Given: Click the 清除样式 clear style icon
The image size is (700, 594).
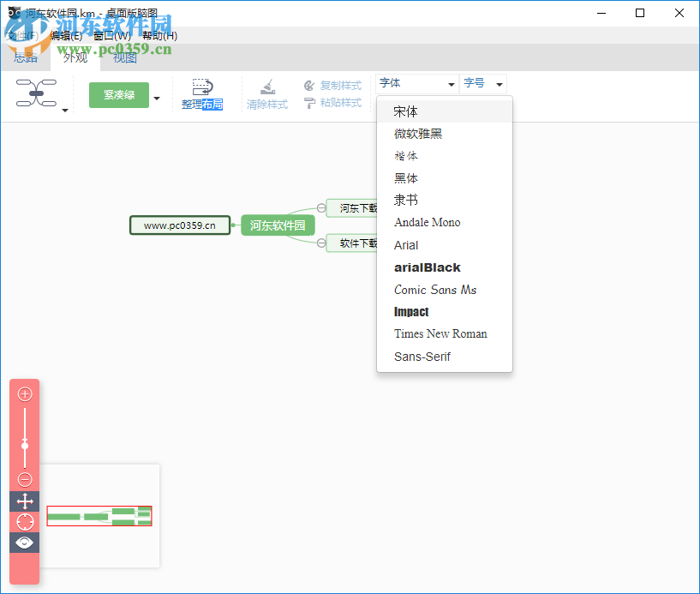Looking at the screenshot, I should tap(267, 94).
